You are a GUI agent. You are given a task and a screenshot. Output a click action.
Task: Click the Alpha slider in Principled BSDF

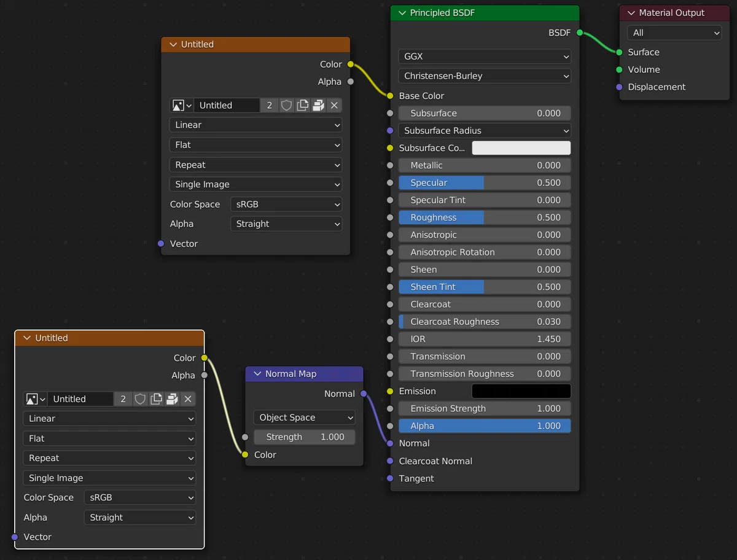[485, 426]
